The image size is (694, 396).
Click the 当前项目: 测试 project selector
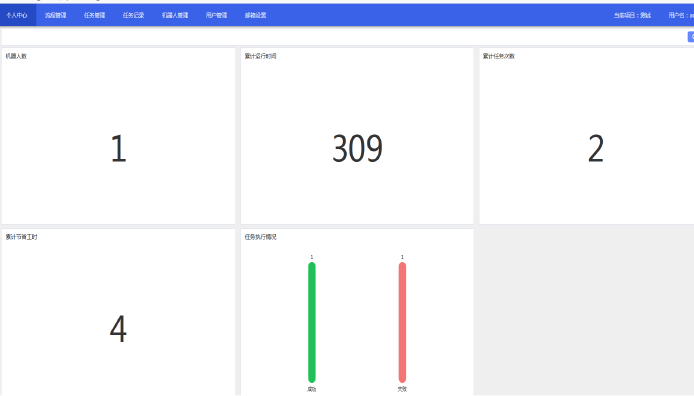[x=632, y=15]
